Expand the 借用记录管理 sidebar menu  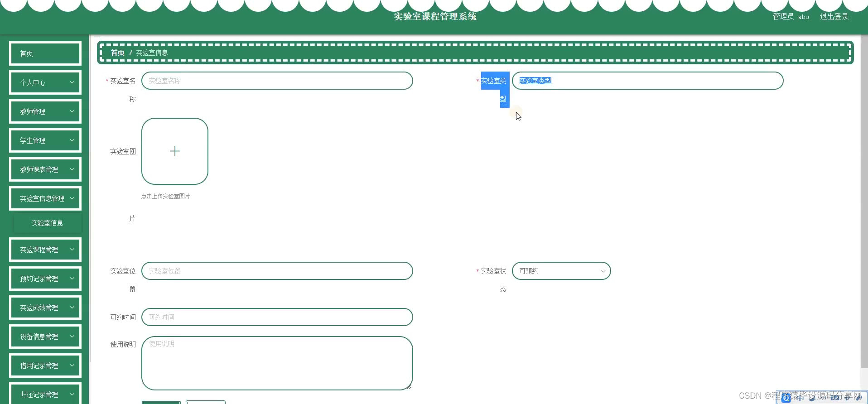tap(45, 366)
